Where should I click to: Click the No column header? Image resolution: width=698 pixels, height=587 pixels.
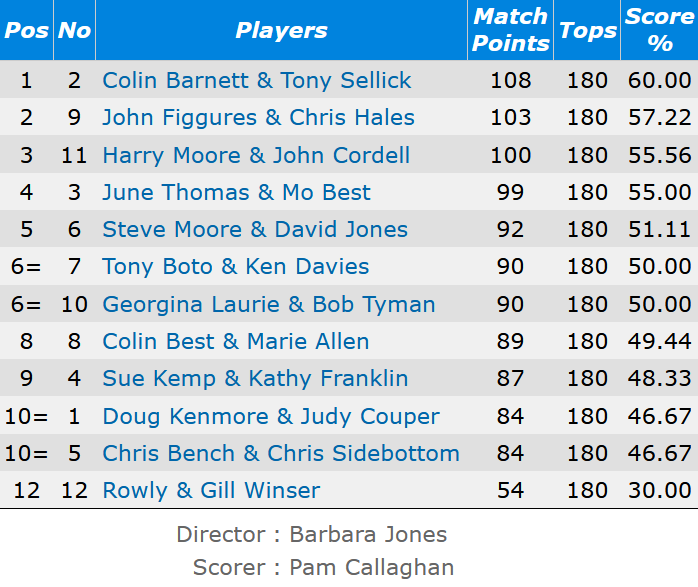(74, 30)
